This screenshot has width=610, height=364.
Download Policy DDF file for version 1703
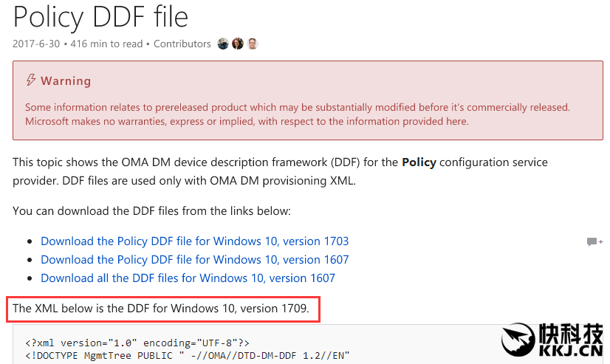(194, 241)
